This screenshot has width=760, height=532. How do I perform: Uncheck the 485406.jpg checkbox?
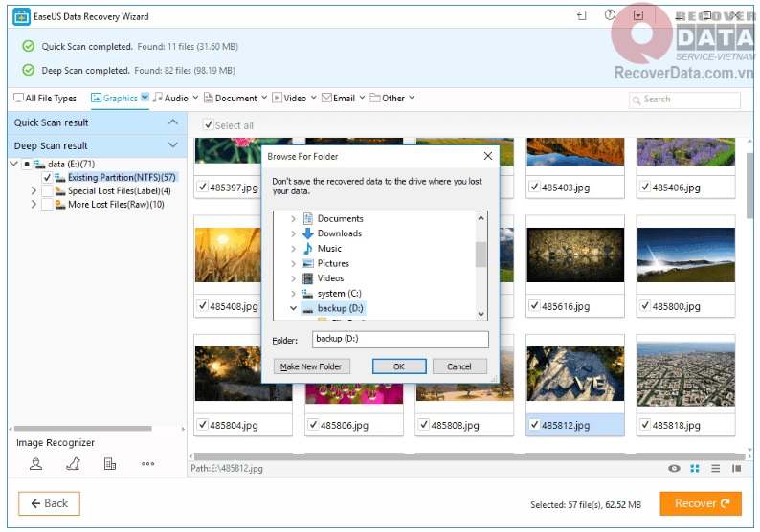(644, 187)
